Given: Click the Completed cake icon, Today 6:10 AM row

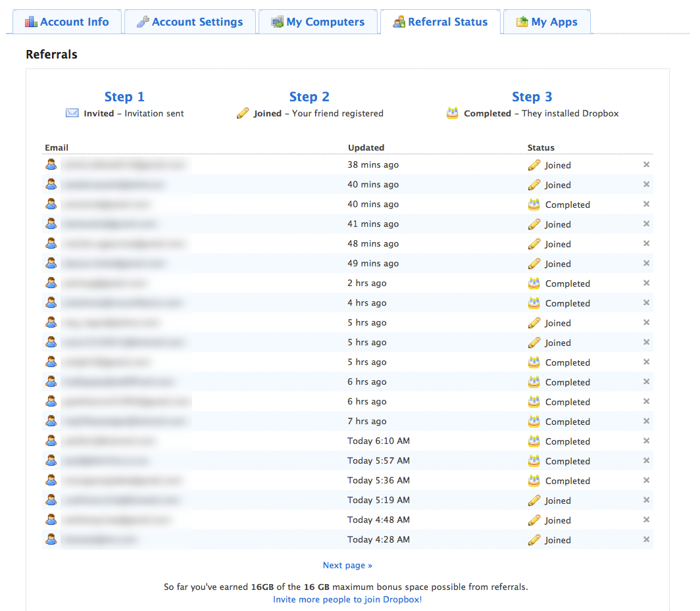Looking at the screenshot, I should (534, 441).
